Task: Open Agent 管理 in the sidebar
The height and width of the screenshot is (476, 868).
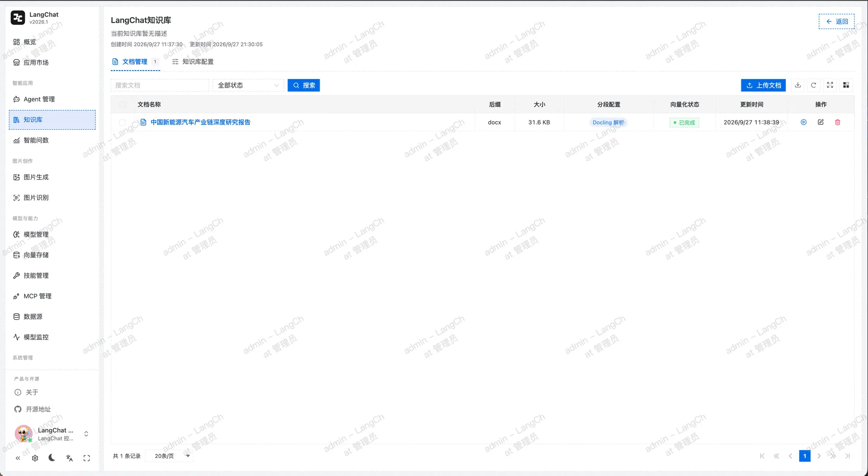Action: tap(52, 99)
